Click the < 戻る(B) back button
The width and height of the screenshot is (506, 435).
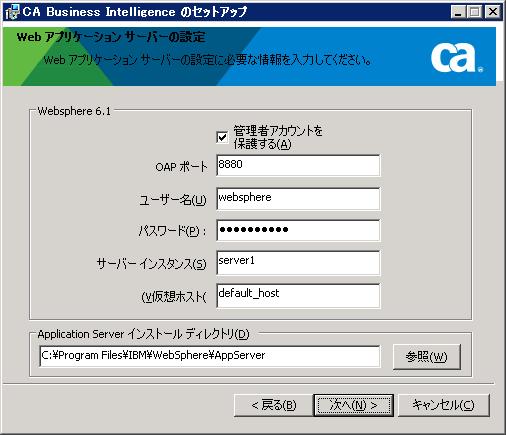[x=273, y=405]
